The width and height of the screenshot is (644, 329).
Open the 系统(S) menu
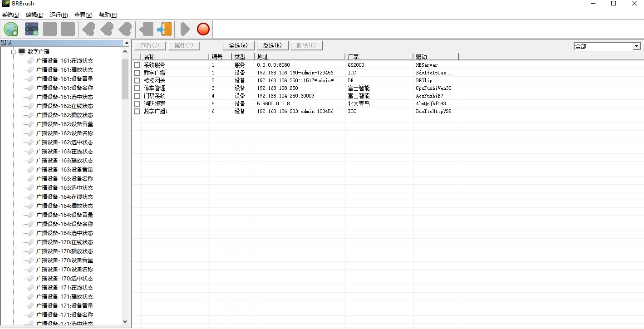[x=10, y=15]
